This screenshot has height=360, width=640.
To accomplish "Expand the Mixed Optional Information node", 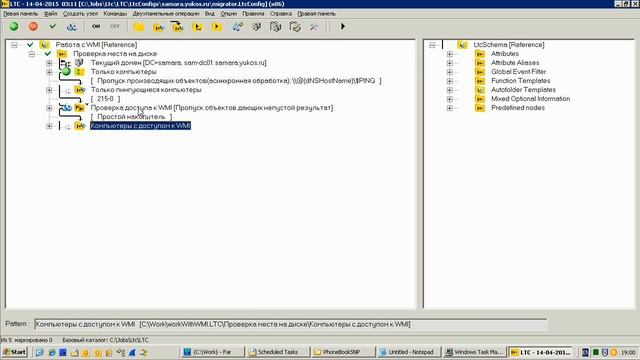I will (450, 99).
